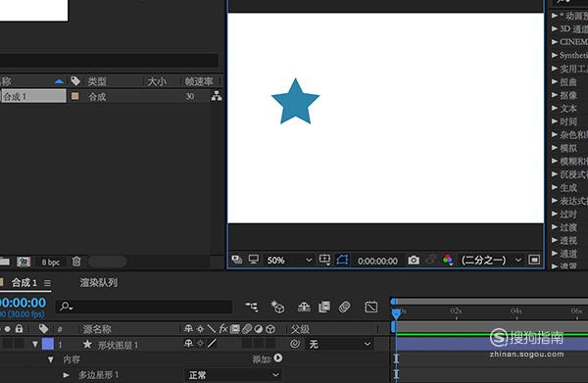This screenshot has width=588, height=383.
Task: Open the 50% magnification dropdown
Action: [x=289, y=261]
